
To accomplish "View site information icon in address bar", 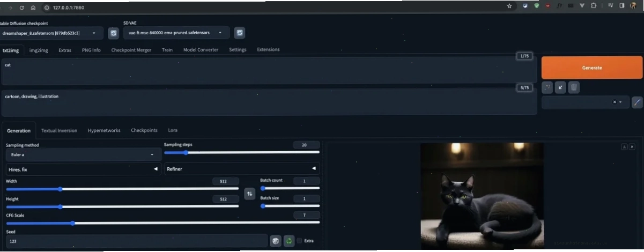I will [x=47, y=8].
